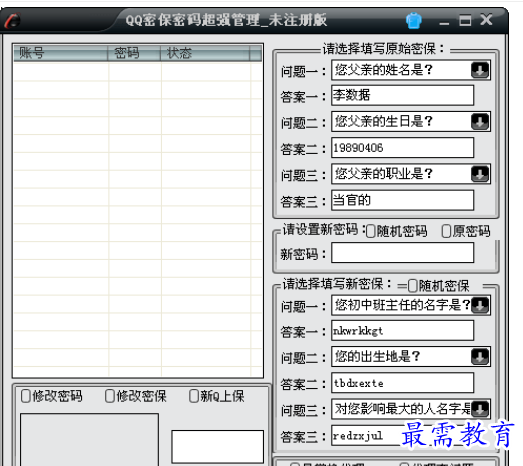The image size is (523, 466).
Task: Open new 问题二 dropdown 您的出生地是
Action: [480, 357]
